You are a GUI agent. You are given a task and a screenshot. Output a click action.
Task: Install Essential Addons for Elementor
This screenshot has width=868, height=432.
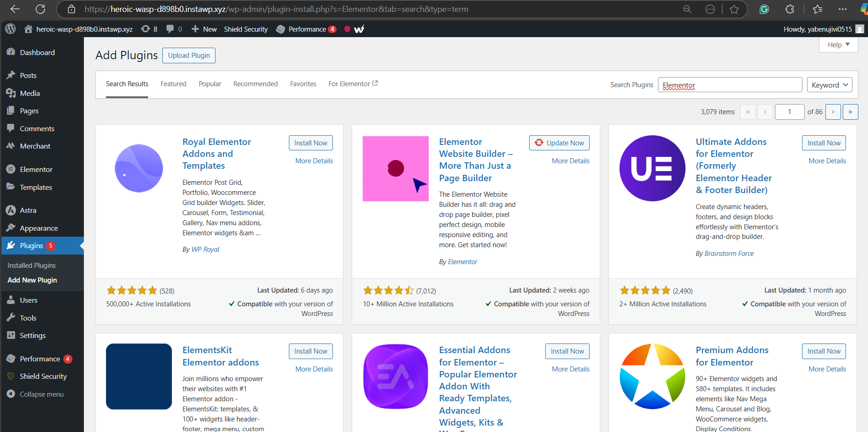click(x=567, y=351)
